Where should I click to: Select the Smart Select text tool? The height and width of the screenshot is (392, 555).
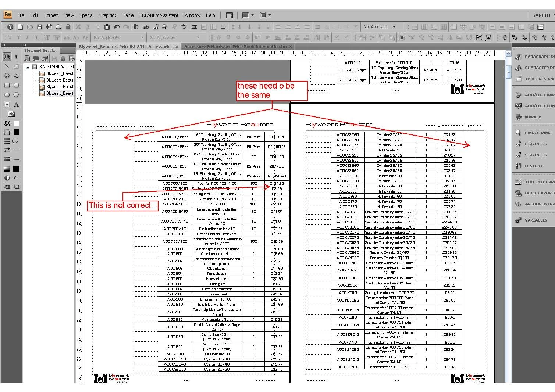(7, 57)
